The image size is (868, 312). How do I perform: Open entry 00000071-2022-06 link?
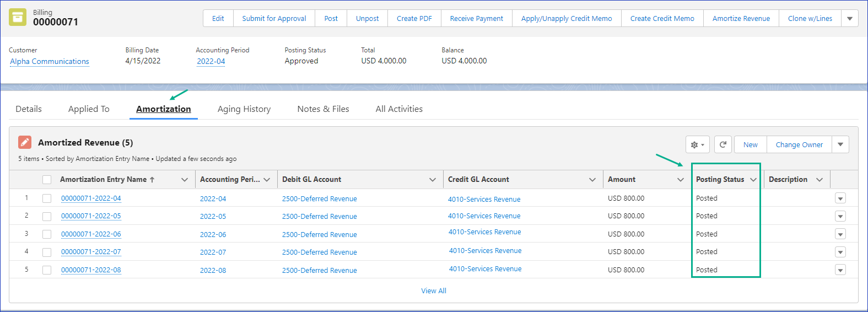[x=91, y=234]
